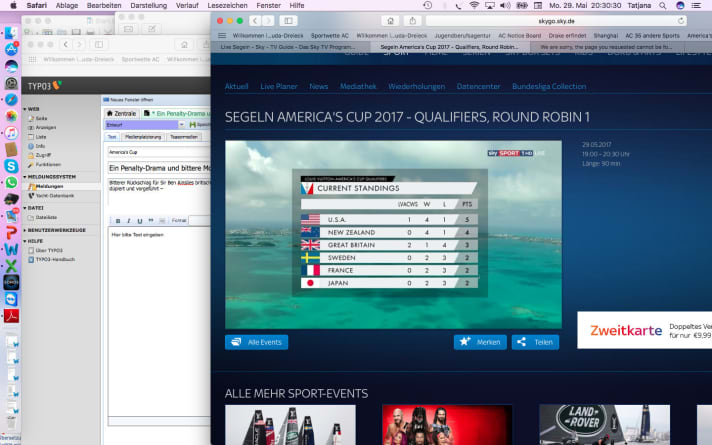Open the News section on Sky

(318, 86)
